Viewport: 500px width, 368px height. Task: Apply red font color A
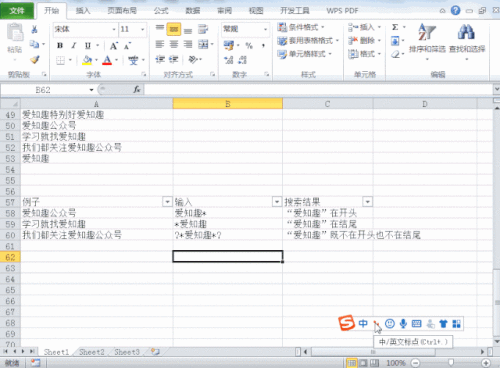pos(107,60)
